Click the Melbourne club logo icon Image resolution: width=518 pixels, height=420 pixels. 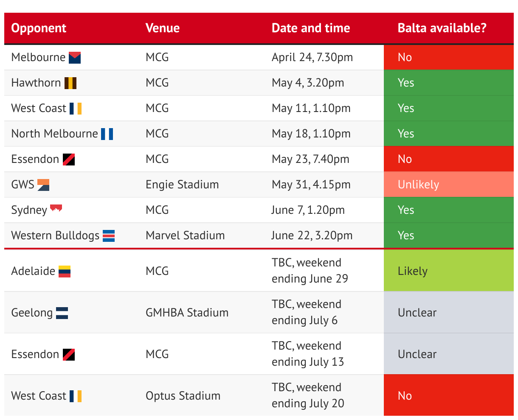pyautogui.click(x=75, y=57)
